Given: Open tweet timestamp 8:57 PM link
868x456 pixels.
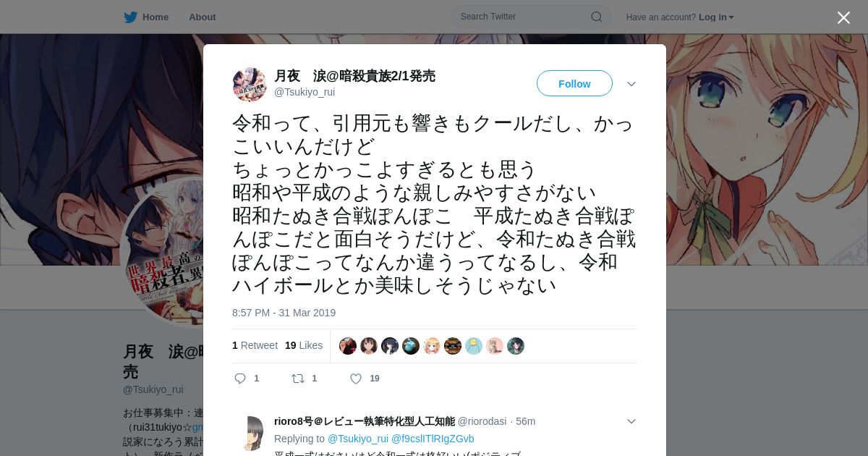Looking at the screenshot, I should tap(284, 313).
